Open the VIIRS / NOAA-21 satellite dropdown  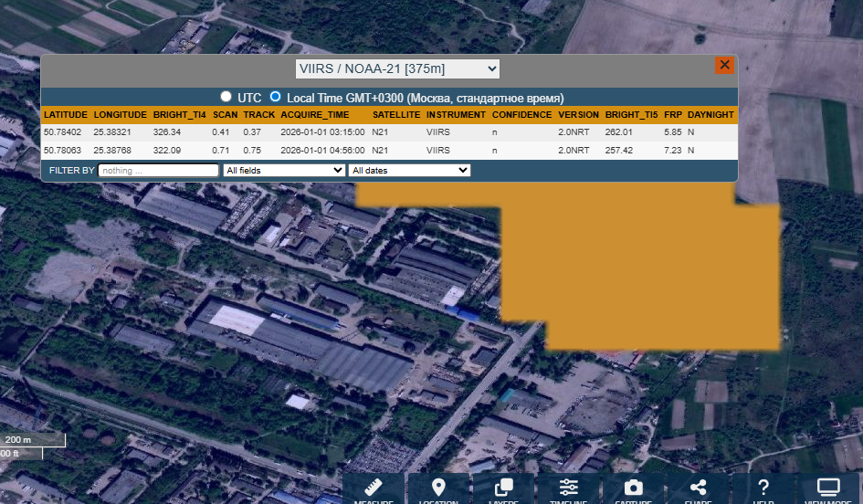(x=397, y=68)
